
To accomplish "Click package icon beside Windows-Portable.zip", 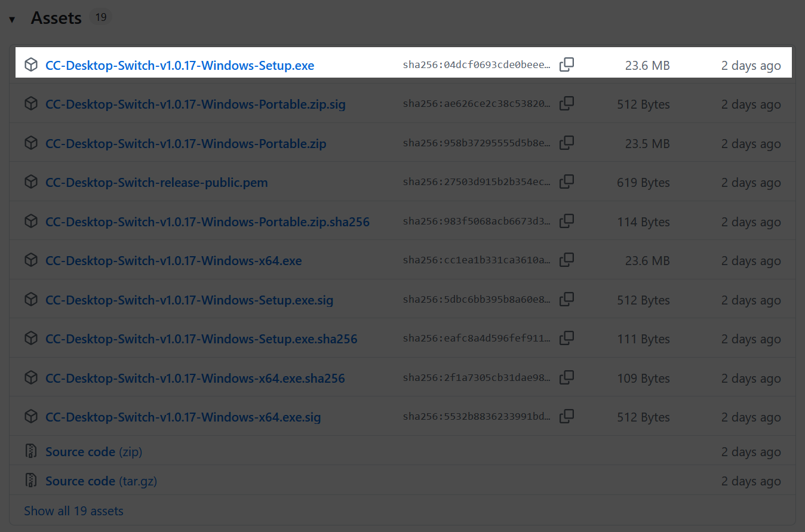I will 31,143.
